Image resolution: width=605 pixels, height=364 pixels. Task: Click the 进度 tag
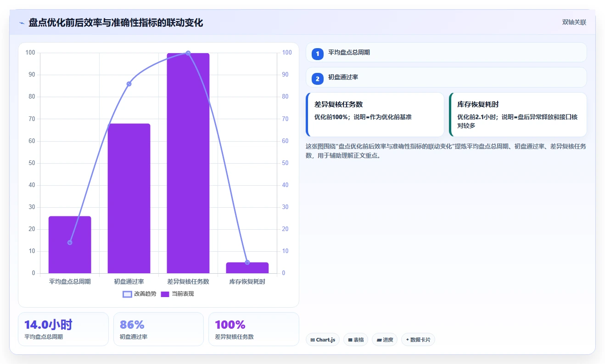[x=385, y=340]
